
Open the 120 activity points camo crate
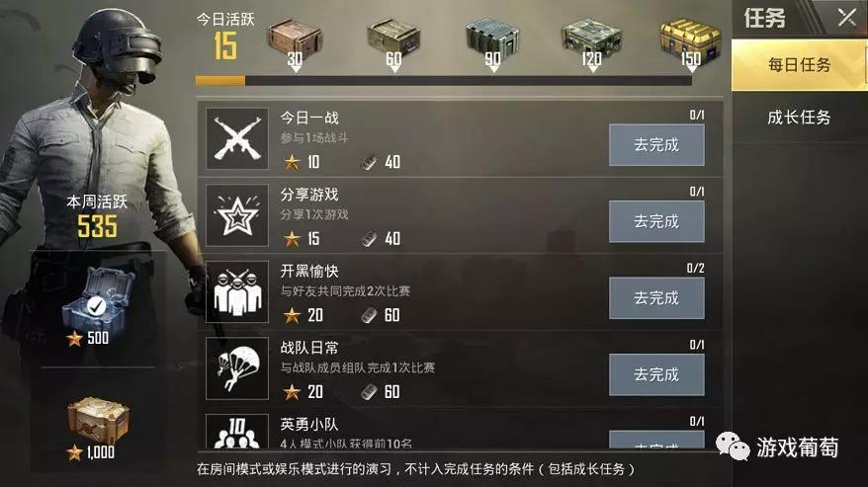[591, 40]
